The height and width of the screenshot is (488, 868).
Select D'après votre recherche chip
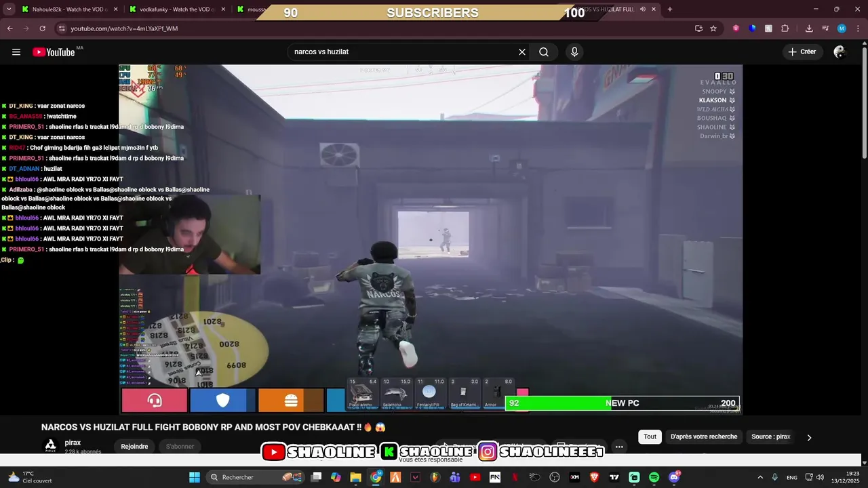(x=704, y=436)
